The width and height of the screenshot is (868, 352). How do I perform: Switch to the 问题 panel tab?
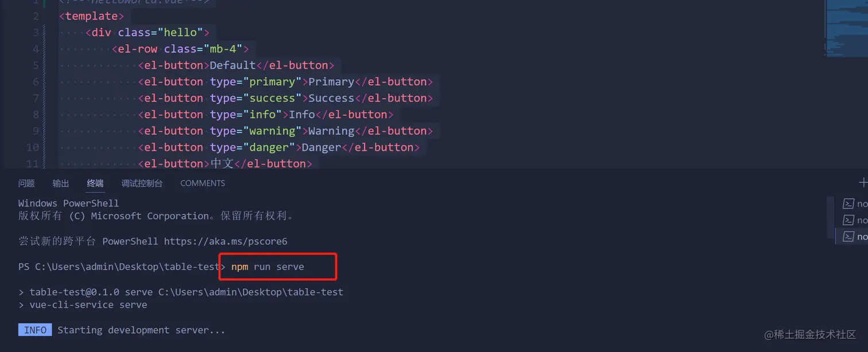(x=26, y=183)
